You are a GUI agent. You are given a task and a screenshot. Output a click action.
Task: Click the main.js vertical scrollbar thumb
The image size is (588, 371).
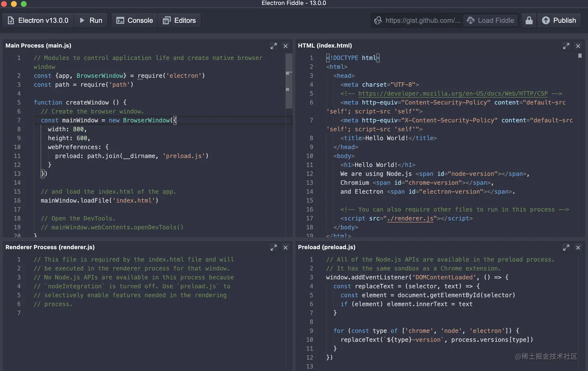289,81
